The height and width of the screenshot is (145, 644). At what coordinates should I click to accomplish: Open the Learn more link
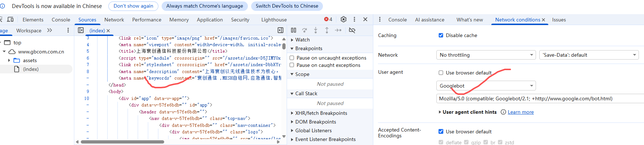521,112
